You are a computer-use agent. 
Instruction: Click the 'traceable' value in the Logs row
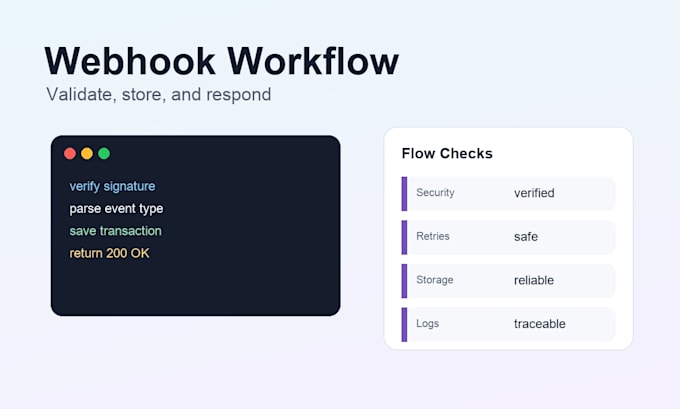pyautogui.click(x=539, y=324)
